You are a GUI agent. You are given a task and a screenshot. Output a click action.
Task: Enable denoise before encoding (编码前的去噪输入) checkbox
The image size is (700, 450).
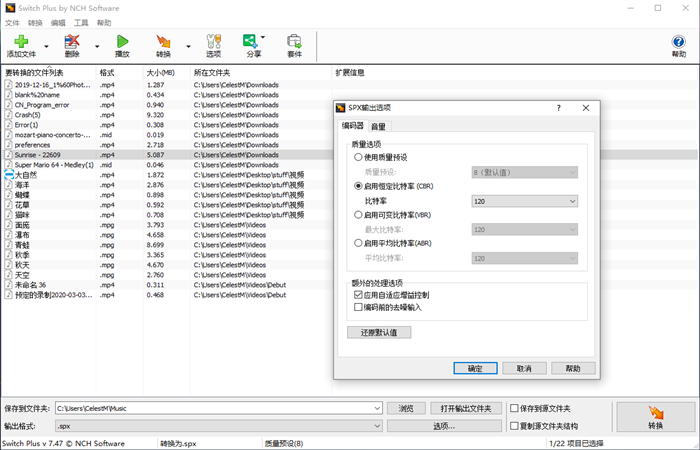358,307
